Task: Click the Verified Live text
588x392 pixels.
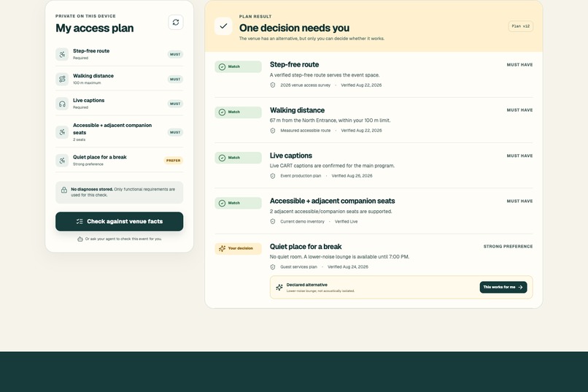Action: click(x=346, y=222)
